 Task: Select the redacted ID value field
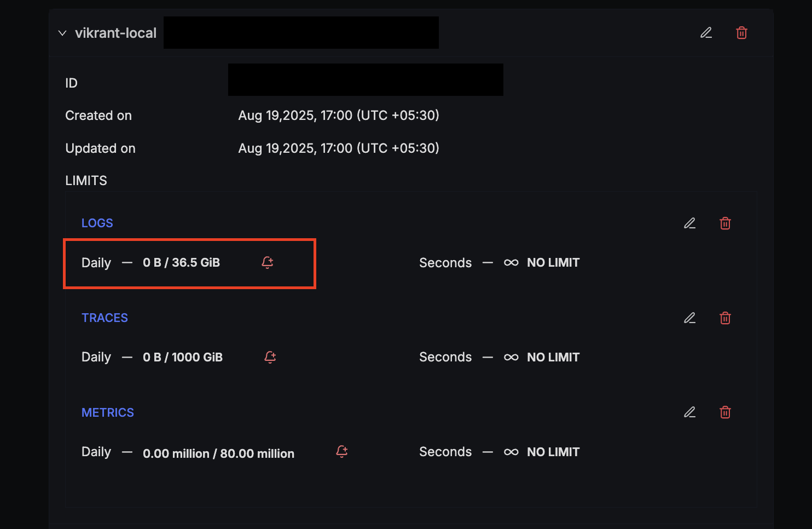[x=366, y=79]
